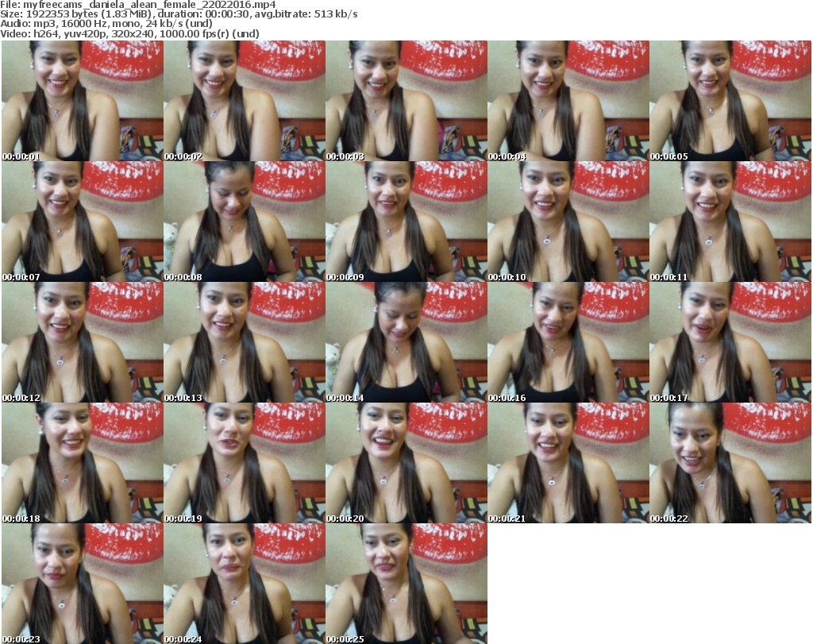Select the thumbnail stamped 00:00:11

[x=730, y=222]
